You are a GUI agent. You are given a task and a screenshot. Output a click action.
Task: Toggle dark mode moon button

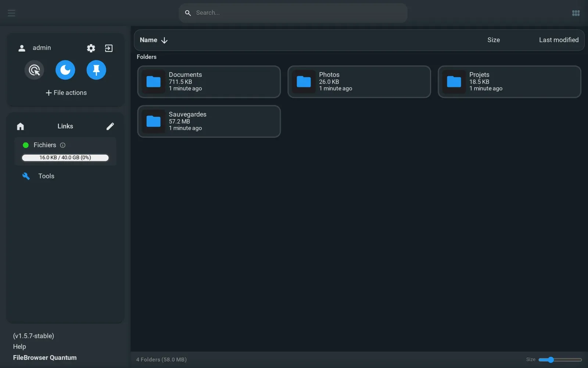[x=65, y=70]
